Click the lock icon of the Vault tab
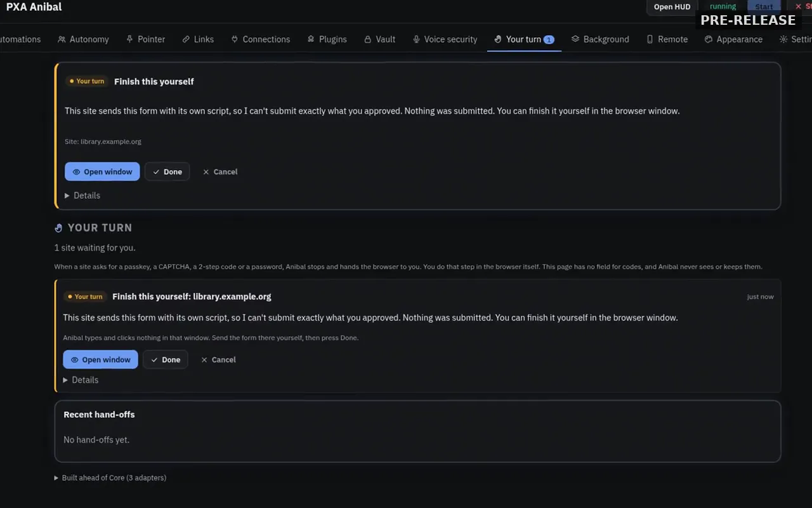 tap(367, 39)
